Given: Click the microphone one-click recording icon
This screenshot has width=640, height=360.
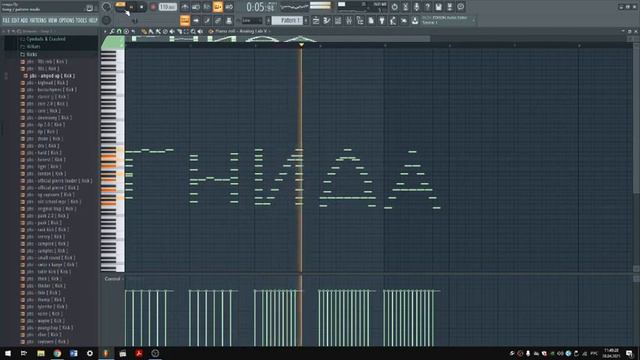Looking at the screenshot, I should point(416,7).
